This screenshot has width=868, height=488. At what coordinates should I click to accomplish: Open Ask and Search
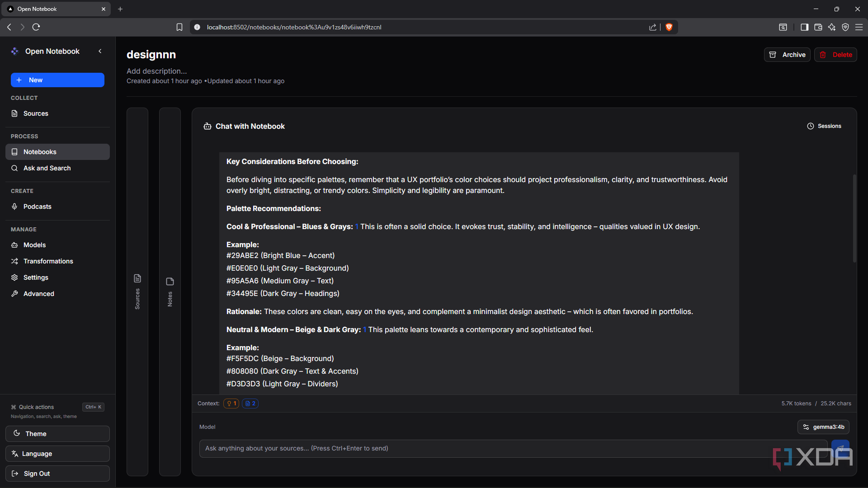click(x=57, y=168)
